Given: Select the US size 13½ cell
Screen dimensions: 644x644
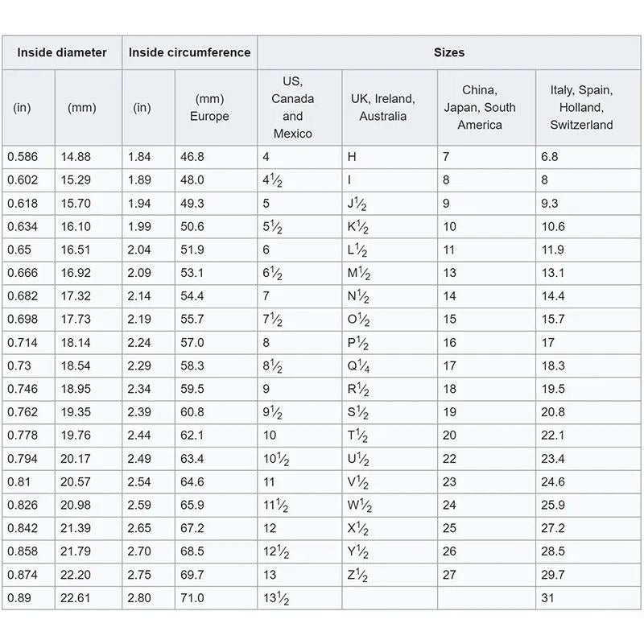Looking at the screenshot, I should tap(276, 598).
